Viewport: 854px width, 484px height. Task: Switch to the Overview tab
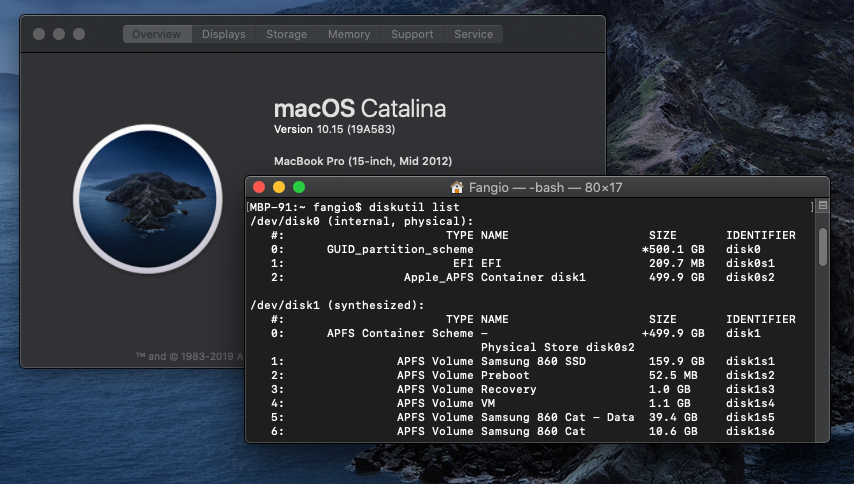pos(157,34)
